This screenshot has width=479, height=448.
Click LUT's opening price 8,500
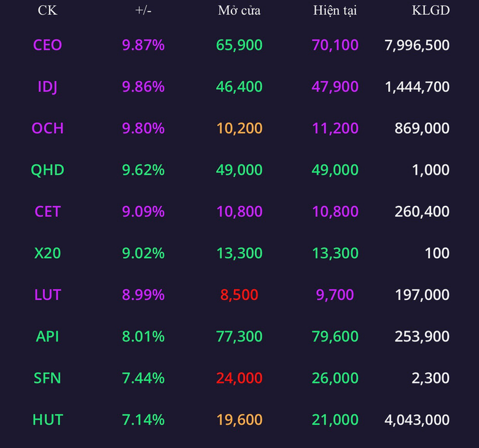pos(240,294)
